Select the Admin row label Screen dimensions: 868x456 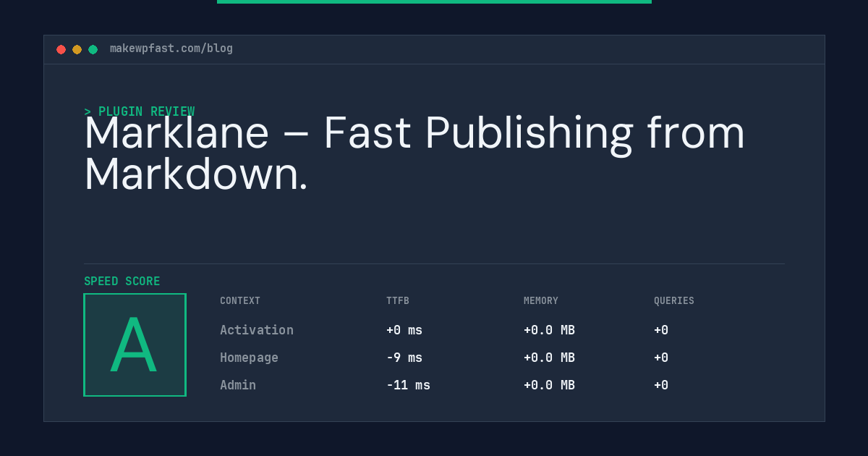238,385
